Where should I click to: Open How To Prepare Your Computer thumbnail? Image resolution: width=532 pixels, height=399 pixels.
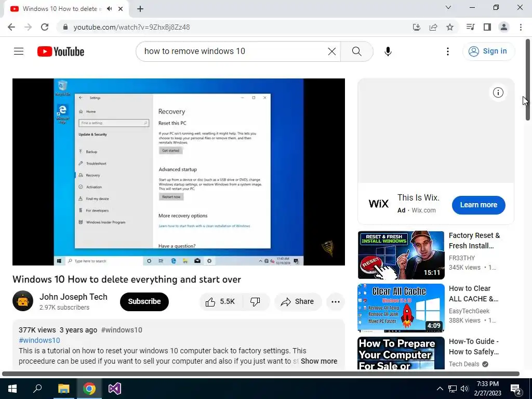[401, 353]
